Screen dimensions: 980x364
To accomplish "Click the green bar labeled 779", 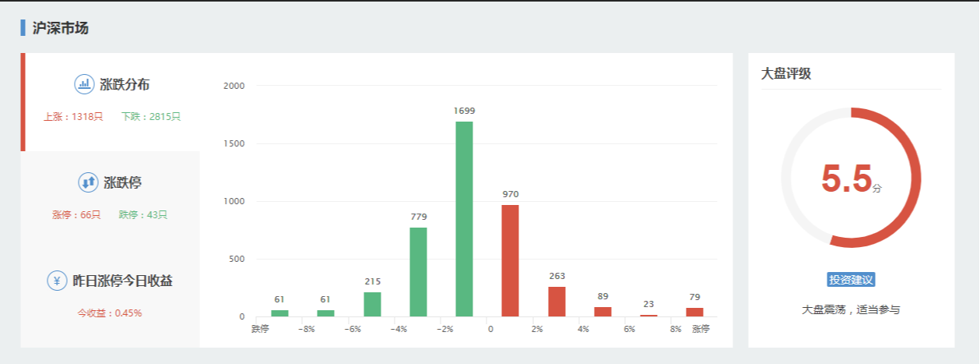I will coord(418,271).
